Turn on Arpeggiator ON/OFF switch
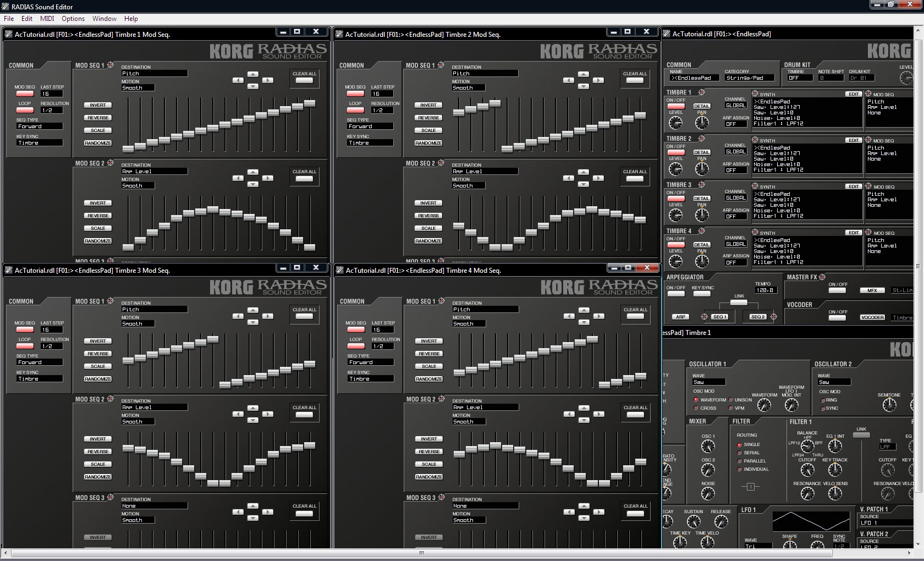Image resolution: width=924 pixels, height=561 pixels. point(675,294)
